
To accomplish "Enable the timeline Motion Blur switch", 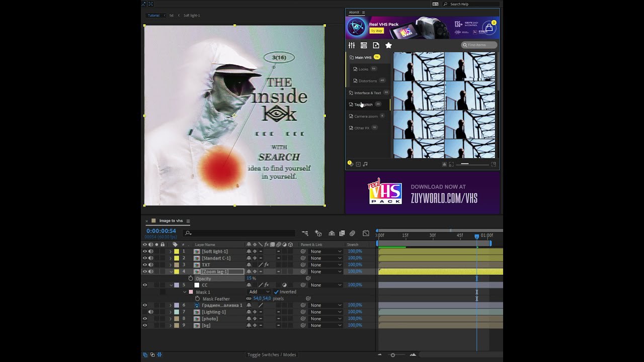I will click(x=352, y=233).
